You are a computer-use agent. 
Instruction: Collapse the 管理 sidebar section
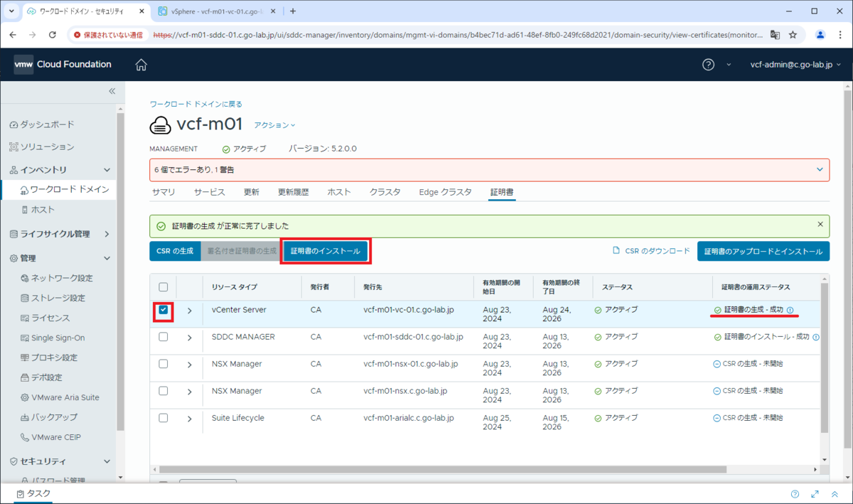pyautogui.click(x=107, y=258)
